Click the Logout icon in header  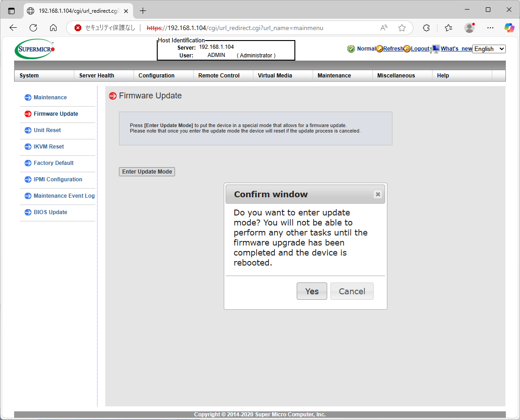click(x=407, y=49)
